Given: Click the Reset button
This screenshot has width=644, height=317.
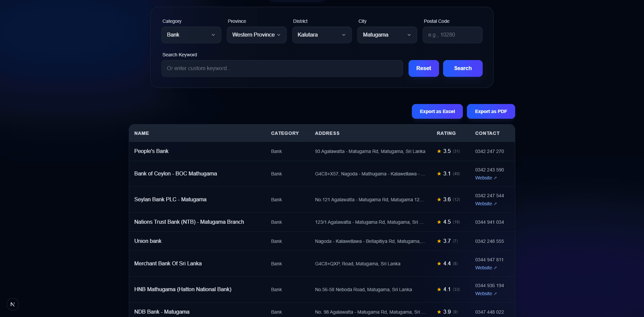Looking at the screenshot, I should [x=424, y=68].
